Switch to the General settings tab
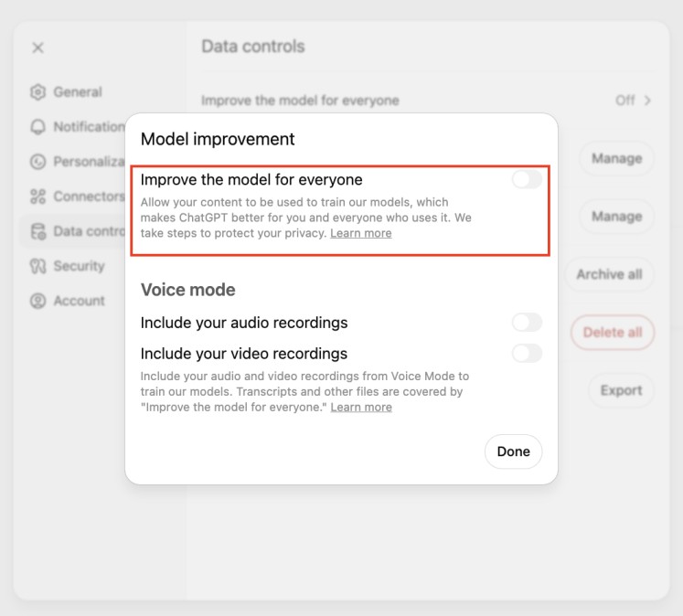 (77, 92)
